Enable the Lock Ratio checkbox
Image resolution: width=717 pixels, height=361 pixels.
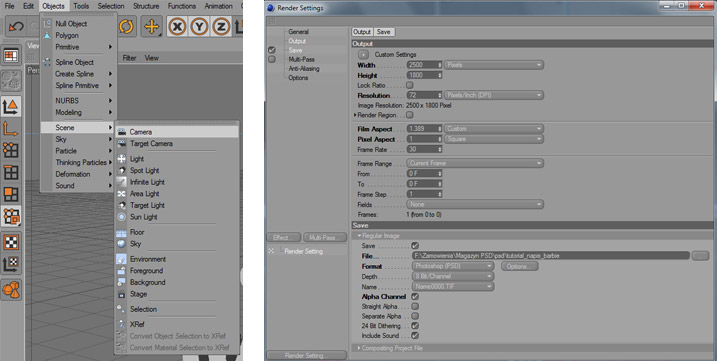410,85
